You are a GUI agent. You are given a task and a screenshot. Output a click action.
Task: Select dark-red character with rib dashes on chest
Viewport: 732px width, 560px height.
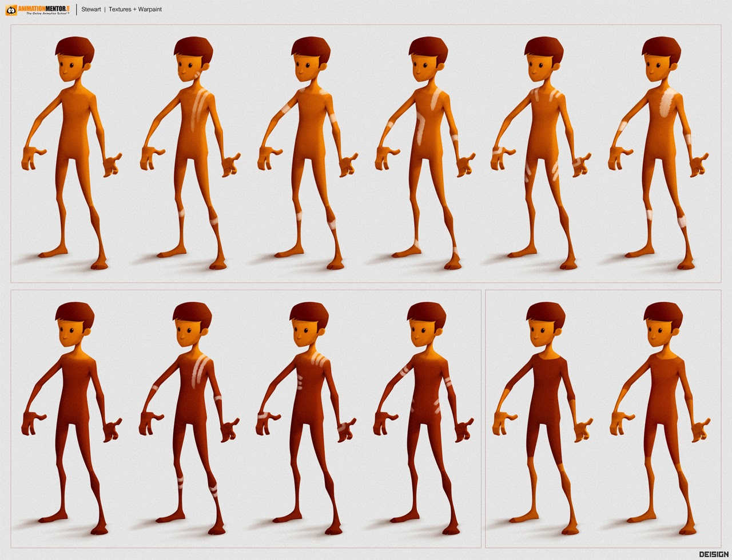307,418
